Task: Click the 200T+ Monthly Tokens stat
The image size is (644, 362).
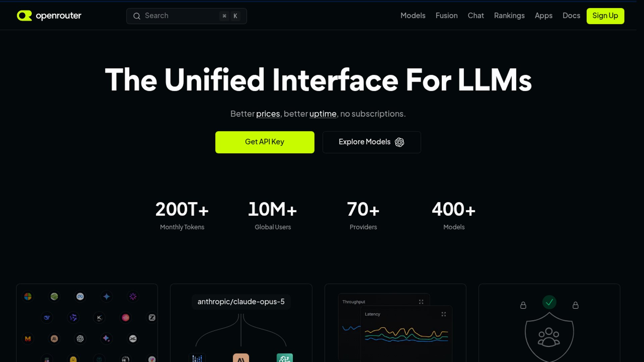Action: click(182, 215)
